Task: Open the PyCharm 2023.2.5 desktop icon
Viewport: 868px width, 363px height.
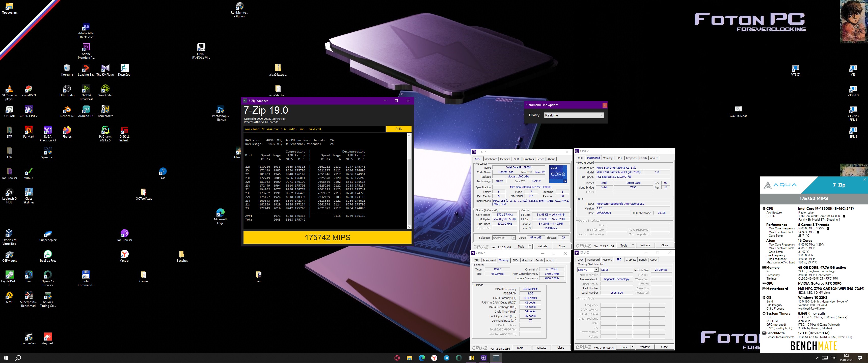Action: 105,134
